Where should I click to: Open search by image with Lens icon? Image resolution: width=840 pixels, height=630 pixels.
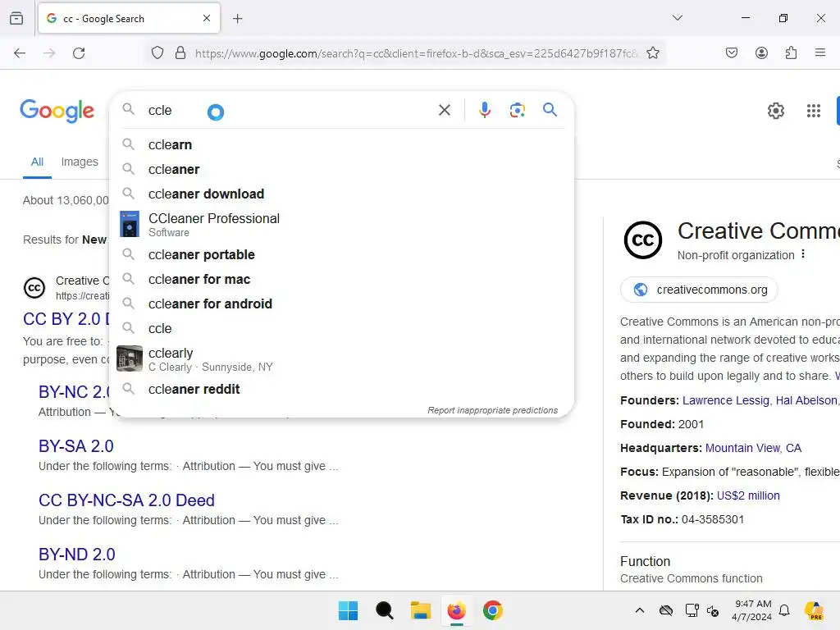[x=517, y=111]
